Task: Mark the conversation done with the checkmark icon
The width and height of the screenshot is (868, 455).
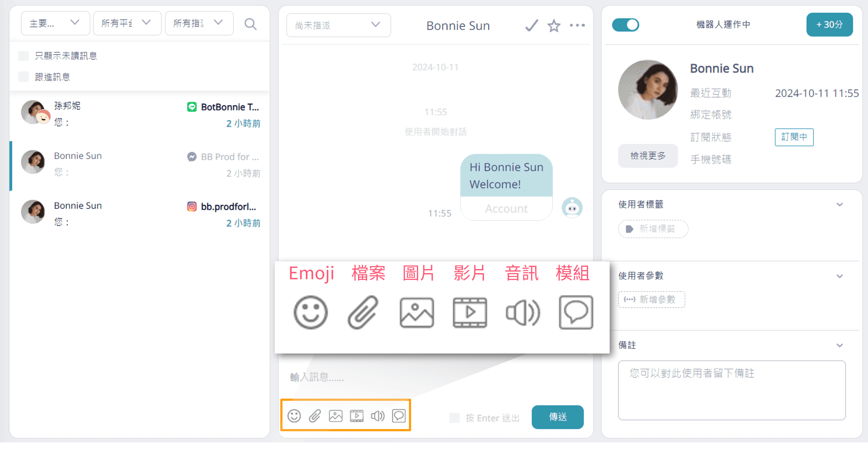Action: coord(531,25)
